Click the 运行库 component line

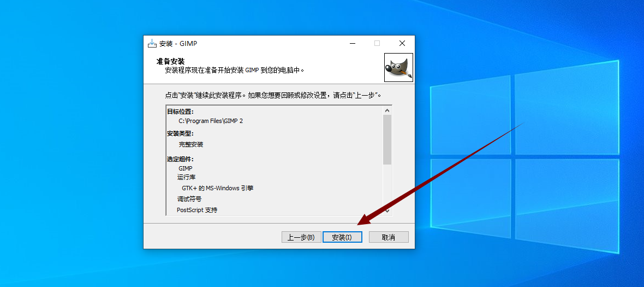(x=186, y=178)
